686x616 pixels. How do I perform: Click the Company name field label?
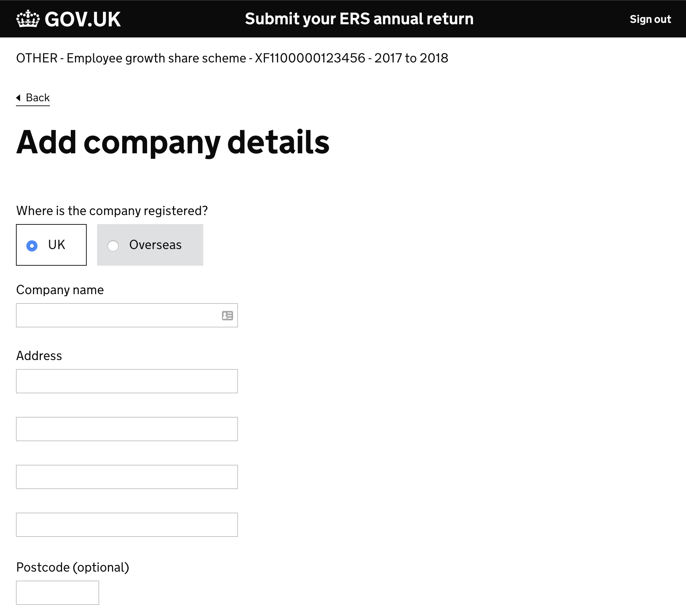click(x=60, y=290)
